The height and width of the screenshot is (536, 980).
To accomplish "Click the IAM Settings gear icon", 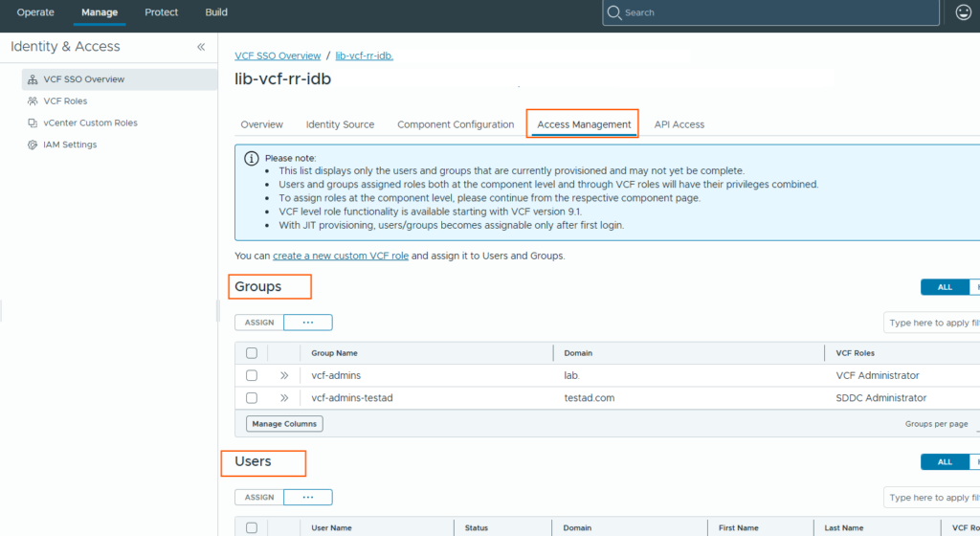I will pos(33,145).
